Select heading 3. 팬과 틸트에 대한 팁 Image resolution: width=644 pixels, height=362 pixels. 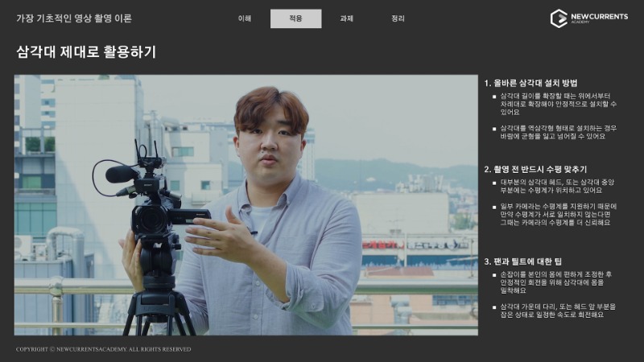pyautogui.click(x=524, y=261)
